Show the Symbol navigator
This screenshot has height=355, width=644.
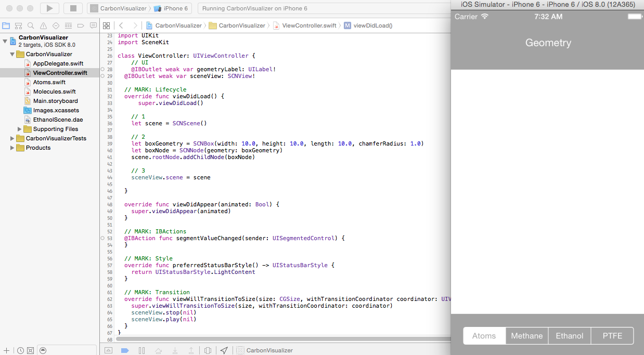(19, 25)
